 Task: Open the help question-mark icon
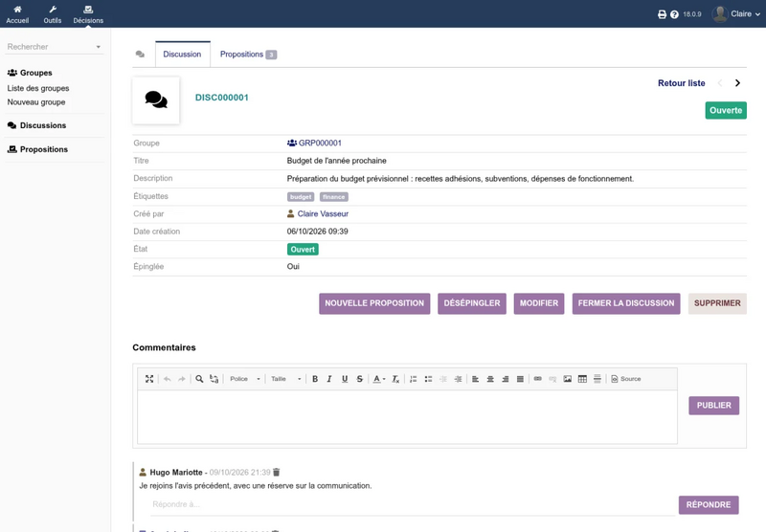(x=675, y=14)
